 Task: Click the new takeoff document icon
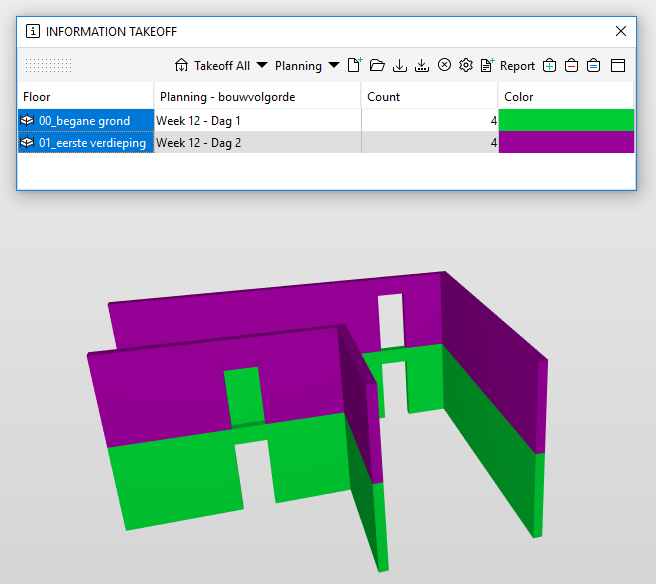point(354,66)
